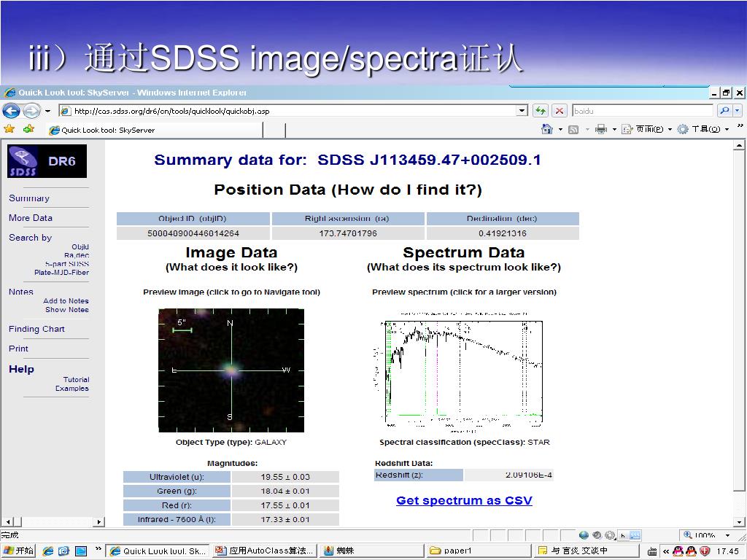Viewport: 747px width, 560px height.
Task: Click the first QQ penguin tray icon
Action: (678, 551)
